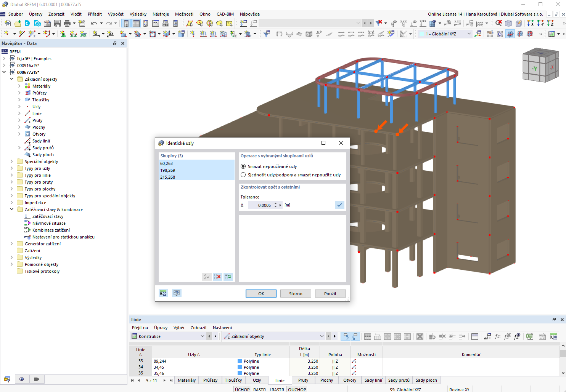Switch to the Pruty table tab
Viewport: 566px width, 392px height.
point(303,380)
